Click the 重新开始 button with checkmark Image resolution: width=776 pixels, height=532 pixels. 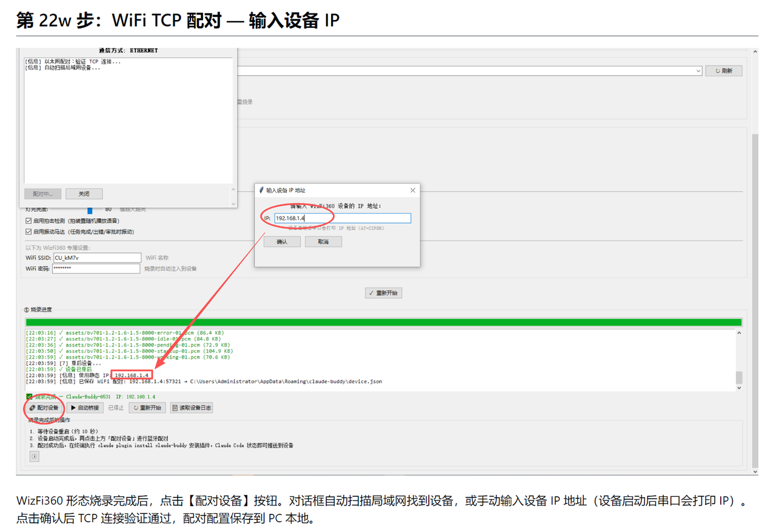pyautogui.click(x=384, y=293)
